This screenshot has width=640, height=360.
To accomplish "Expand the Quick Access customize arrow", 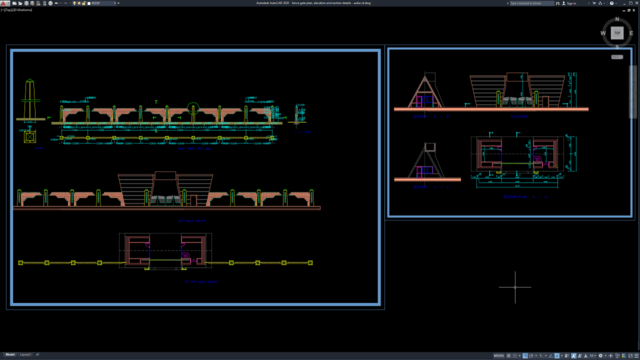I will tap(118, 3).
